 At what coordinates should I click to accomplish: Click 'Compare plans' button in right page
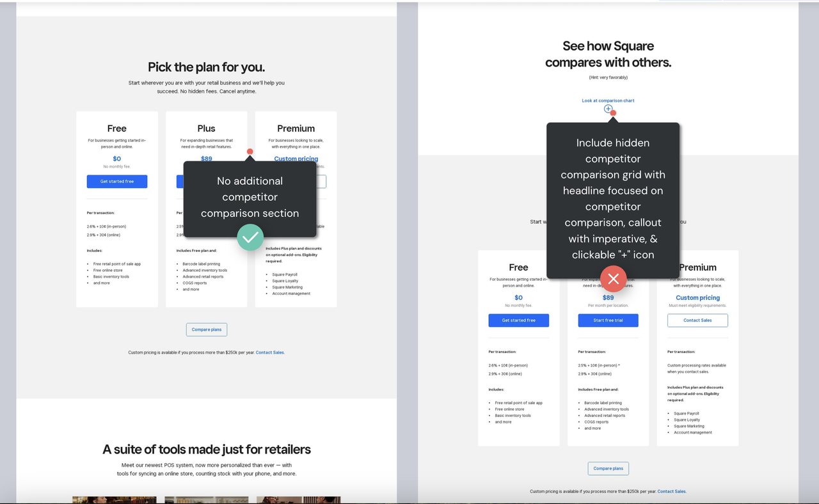pyautogui.click(x=608, y=468)
